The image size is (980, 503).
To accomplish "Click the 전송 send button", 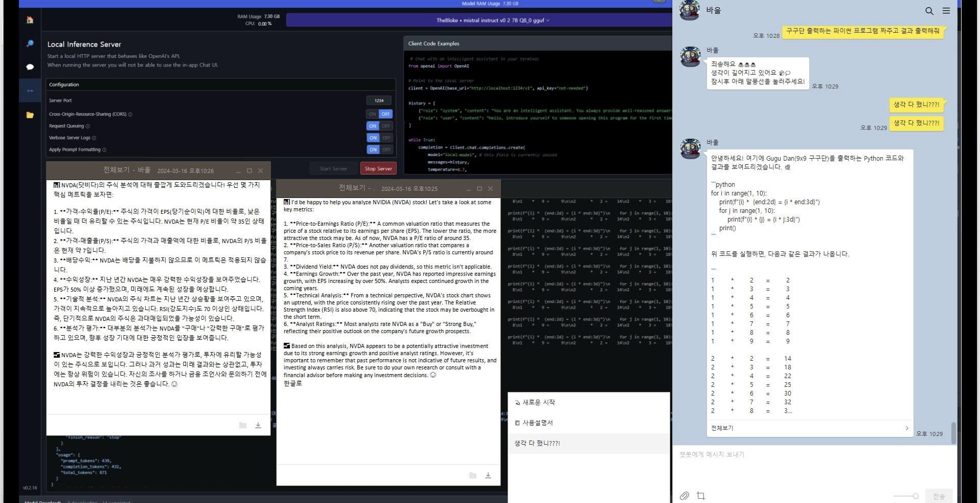I will pyautogui.click(x=939, y=496).
